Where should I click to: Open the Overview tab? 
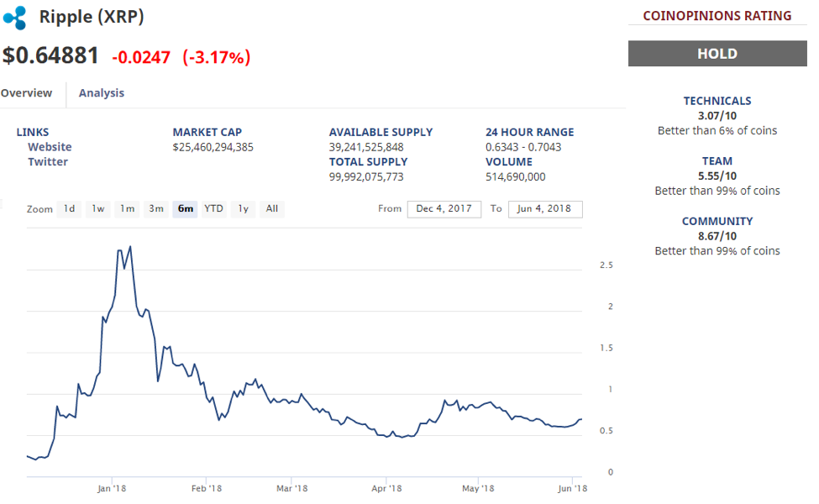[26, 93]
